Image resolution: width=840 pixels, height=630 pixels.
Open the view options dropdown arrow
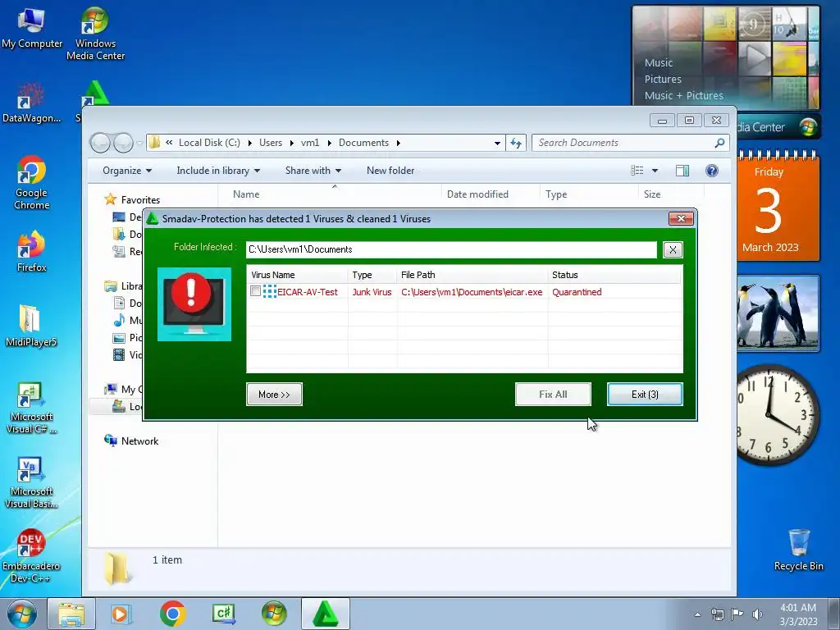pos(655,171)
